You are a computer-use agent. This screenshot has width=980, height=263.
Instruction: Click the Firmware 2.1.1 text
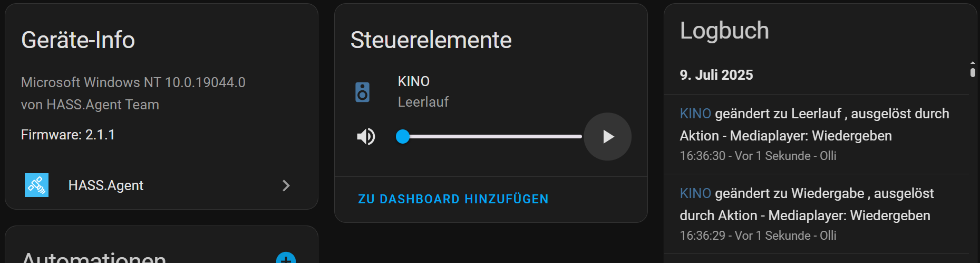pos(68,135)
